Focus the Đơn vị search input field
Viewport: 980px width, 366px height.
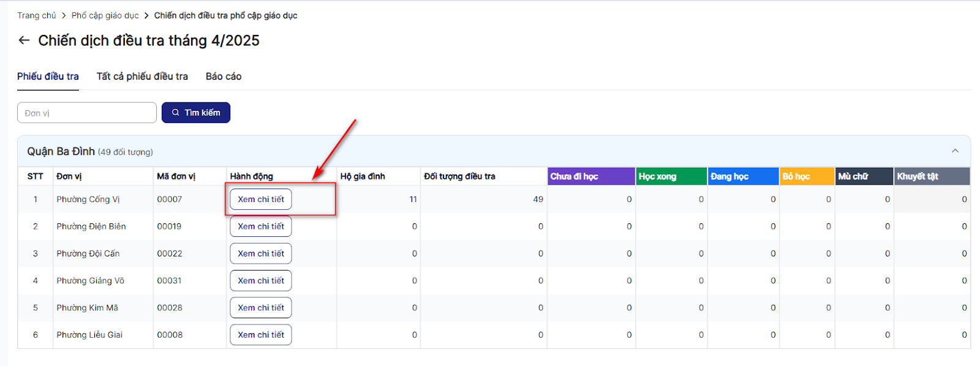tap(87, 113)
